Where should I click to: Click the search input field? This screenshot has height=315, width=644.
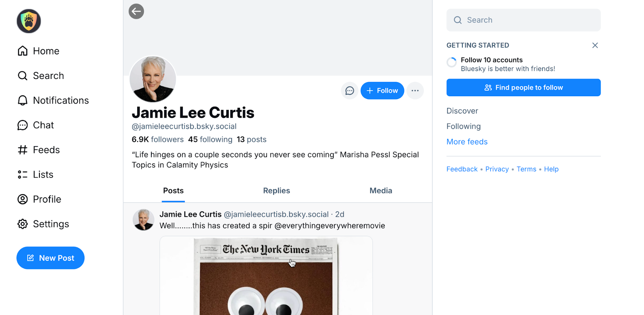tap(523, 20)
